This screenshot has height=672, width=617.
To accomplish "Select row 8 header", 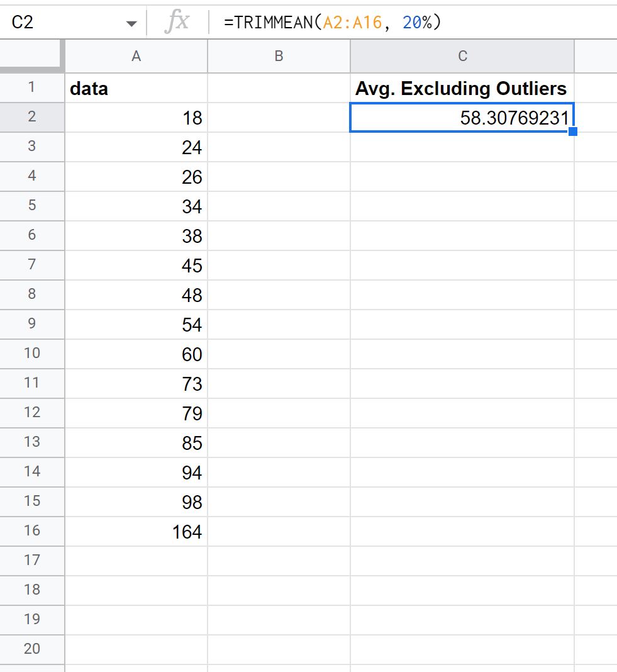I will click(x=32, y=294).
